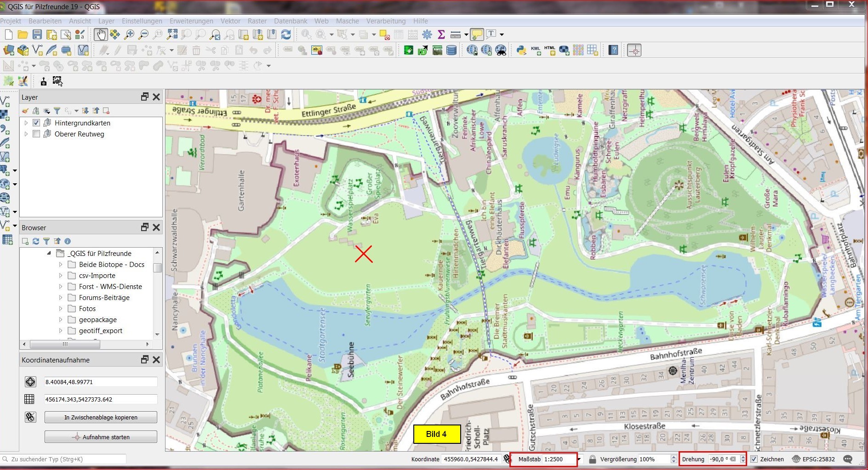Open the messages log speech bubble

[x=848, y=459]
